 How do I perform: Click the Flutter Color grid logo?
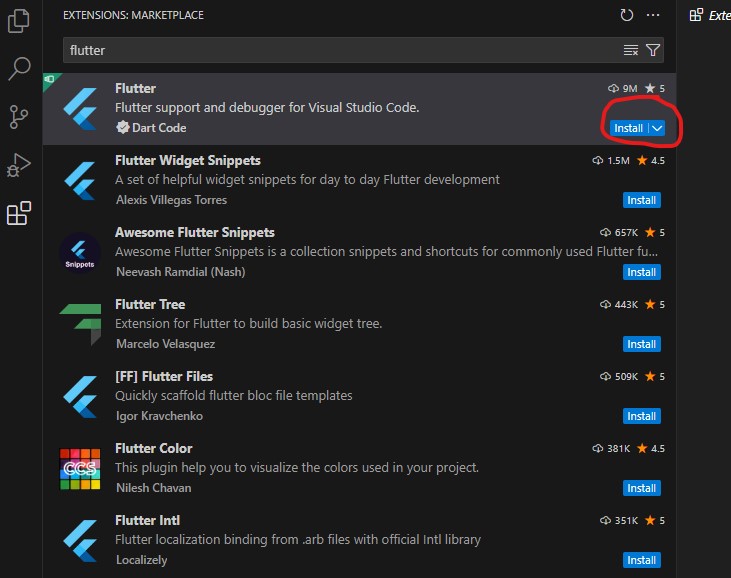80,469
